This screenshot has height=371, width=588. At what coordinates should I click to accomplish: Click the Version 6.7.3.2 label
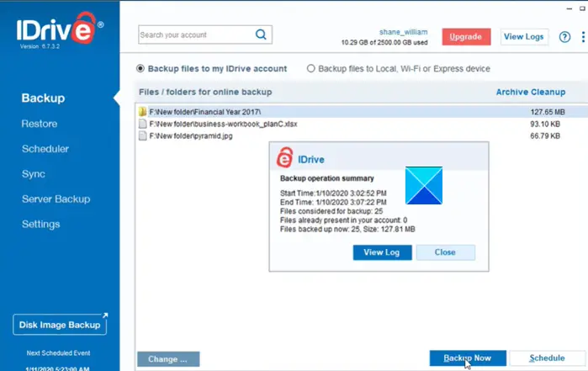(x=40, y=46)
